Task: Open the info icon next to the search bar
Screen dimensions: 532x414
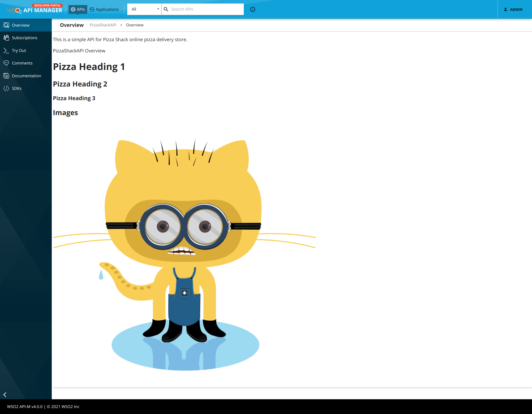Action: [x=253, y=9]
